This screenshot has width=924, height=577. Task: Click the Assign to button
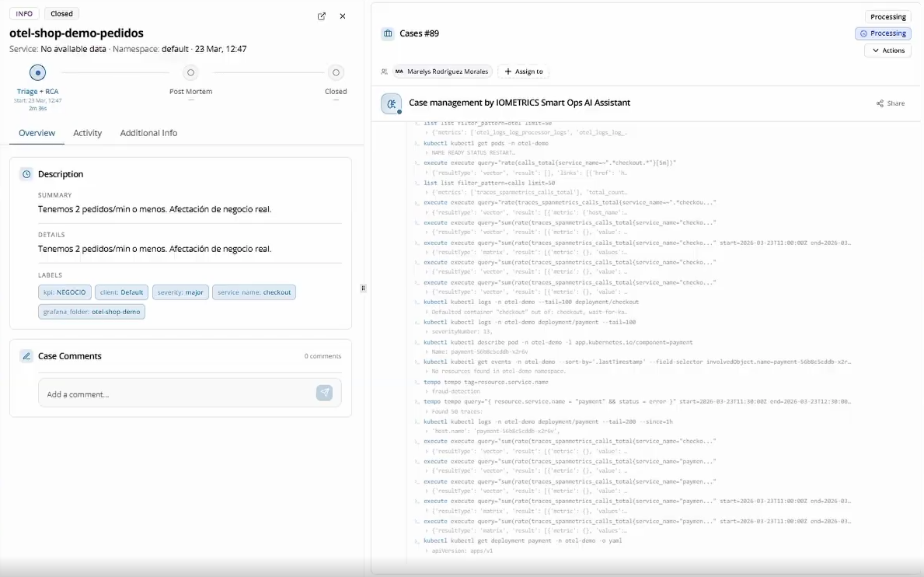[524, 72]
